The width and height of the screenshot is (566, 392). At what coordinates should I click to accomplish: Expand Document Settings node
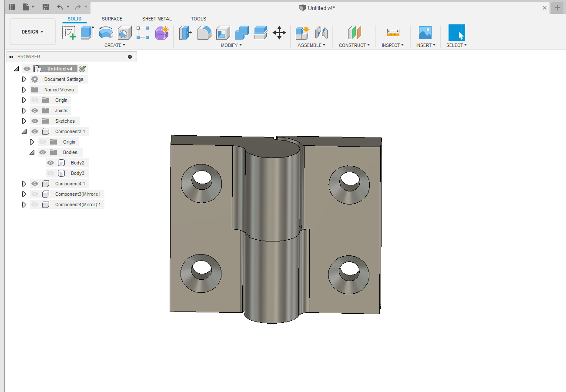point(24,79)
